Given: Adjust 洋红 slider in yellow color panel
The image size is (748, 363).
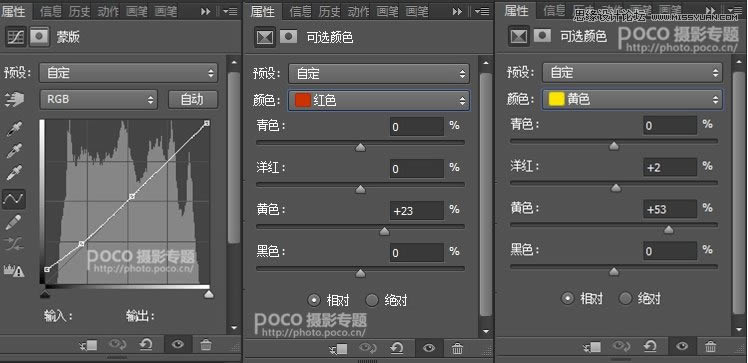Looking at the screenshot, I should (616, 188).
